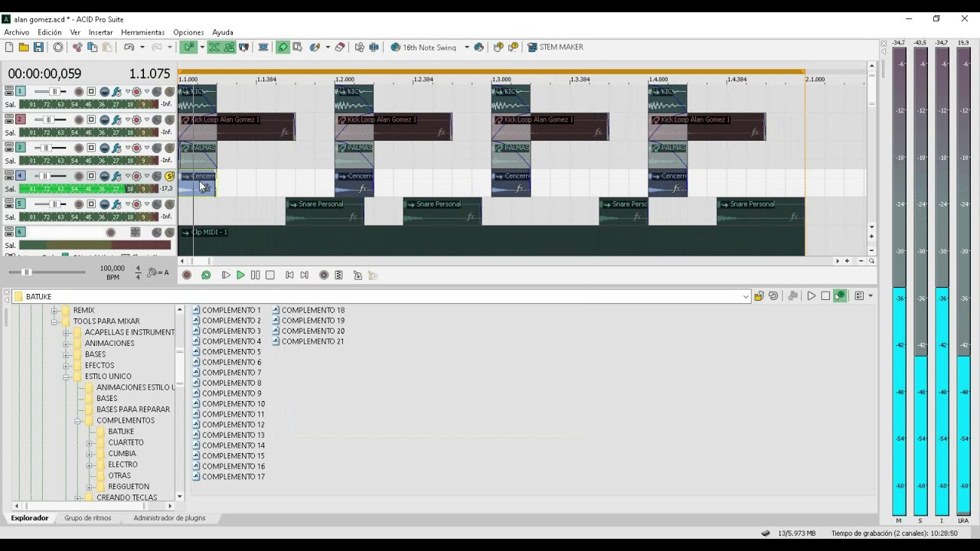Open the Undo history dropdown arrow
The image size is (980, 551).
142,47
